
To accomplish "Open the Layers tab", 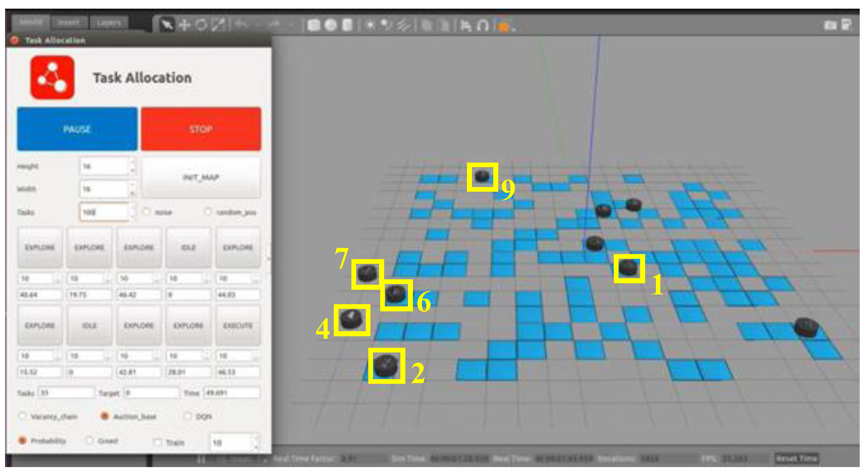I will [108, 23].
